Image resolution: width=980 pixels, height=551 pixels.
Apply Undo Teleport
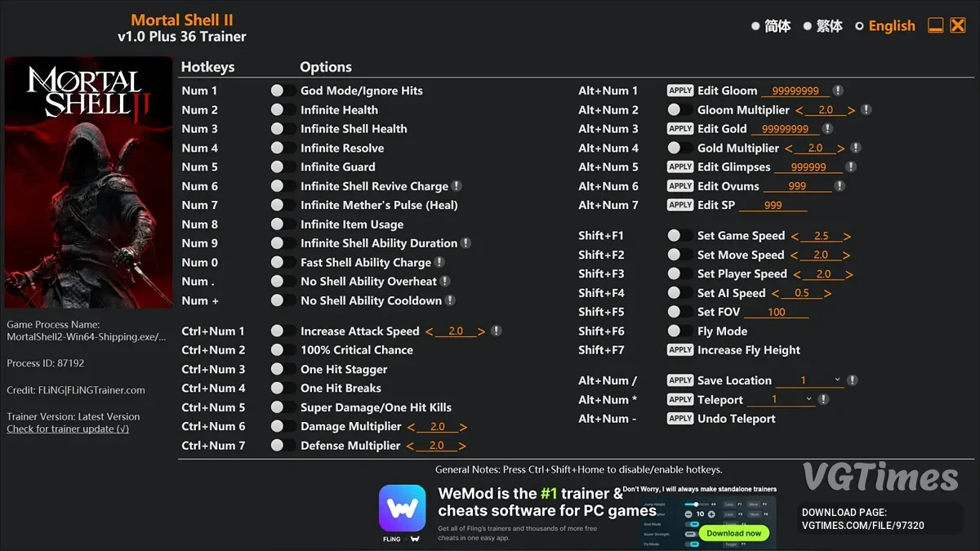680,419
